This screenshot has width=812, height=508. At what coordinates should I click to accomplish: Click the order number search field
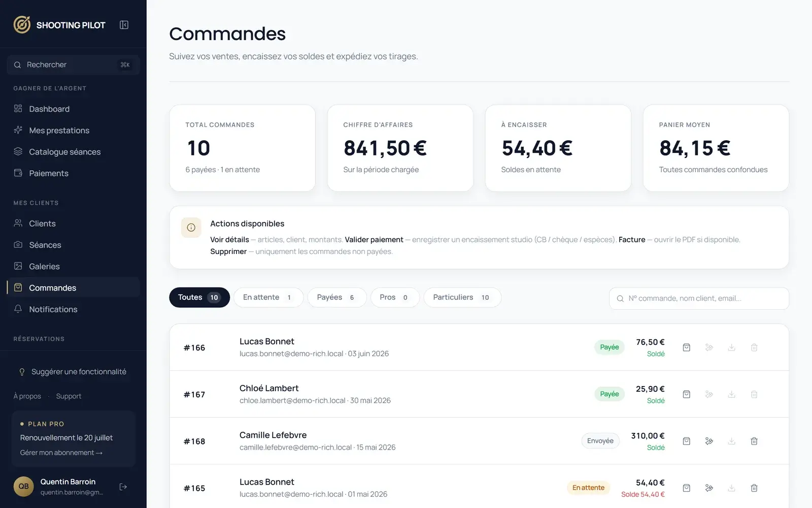click(699, 298)
